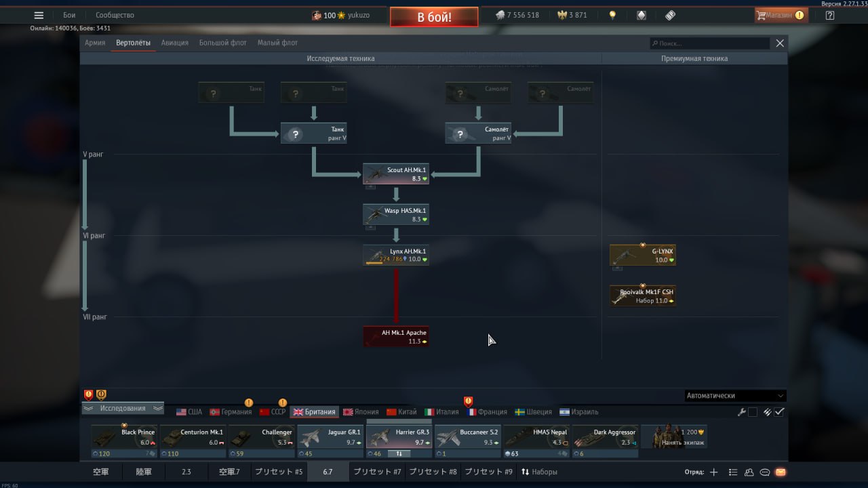868x488 pixels.
Task: Open the Сообщество menu
Action: click(115, 15)
